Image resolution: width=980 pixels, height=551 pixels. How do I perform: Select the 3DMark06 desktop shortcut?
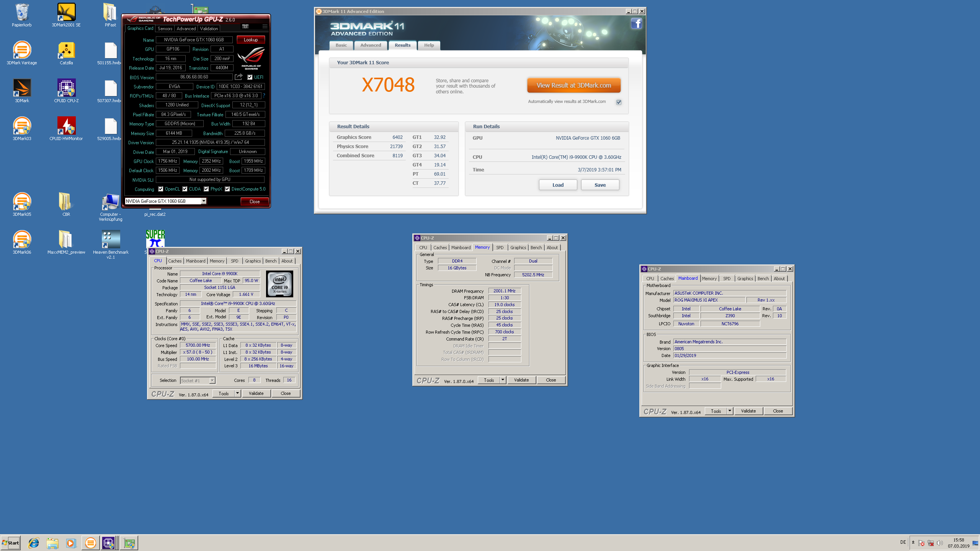[x=22, y=242]
